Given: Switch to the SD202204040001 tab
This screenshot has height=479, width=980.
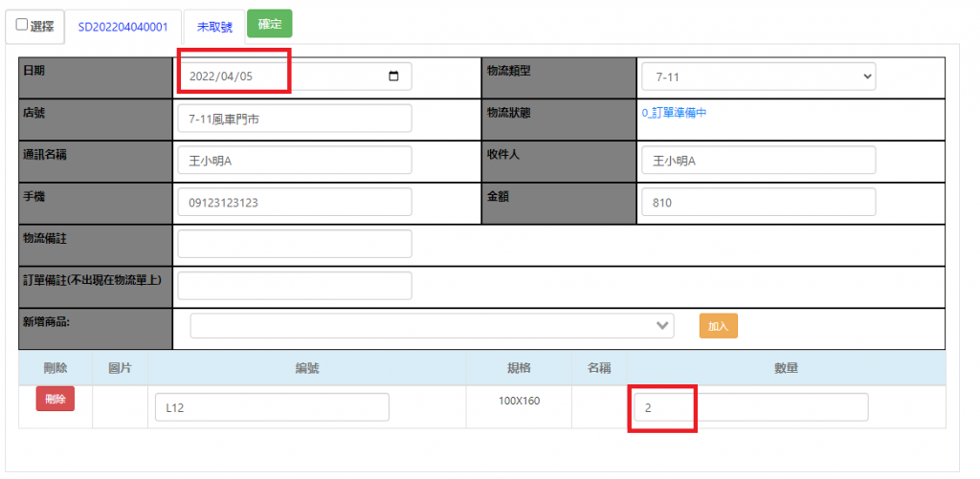Looking at the screenshot, I should click(x=123, y=28).
